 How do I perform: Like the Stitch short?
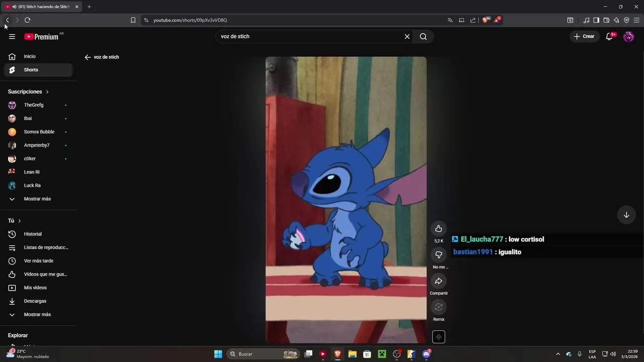pyautogui.click(x=439, y=229)
